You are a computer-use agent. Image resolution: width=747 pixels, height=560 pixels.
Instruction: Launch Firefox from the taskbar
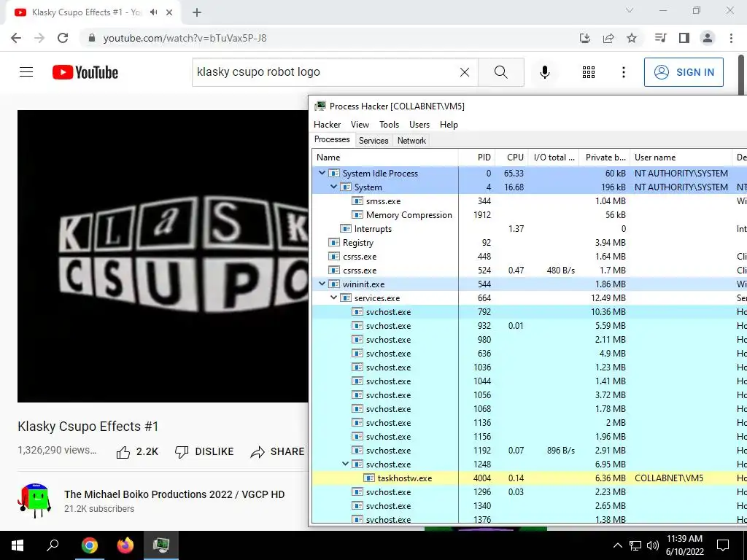pos(125,545)
